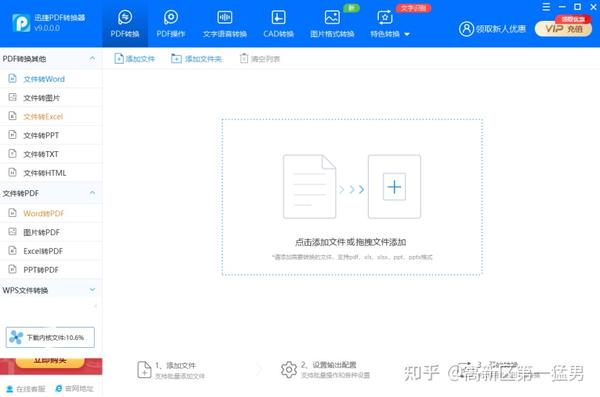Click the 文件转图片 image icon
This screenshot has height=397, width=600.
[13, 97]
